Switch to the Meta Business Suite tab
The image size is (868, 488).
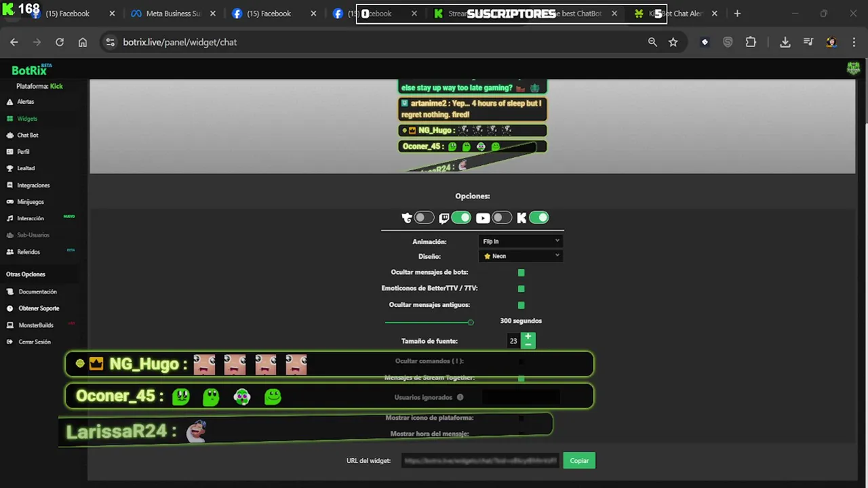click(x=172, y=14)
